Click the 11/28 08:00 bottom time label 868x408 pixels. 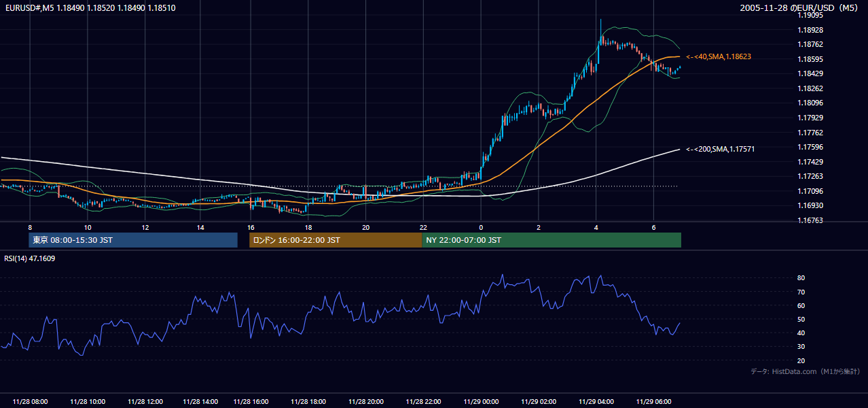(30, 402)
